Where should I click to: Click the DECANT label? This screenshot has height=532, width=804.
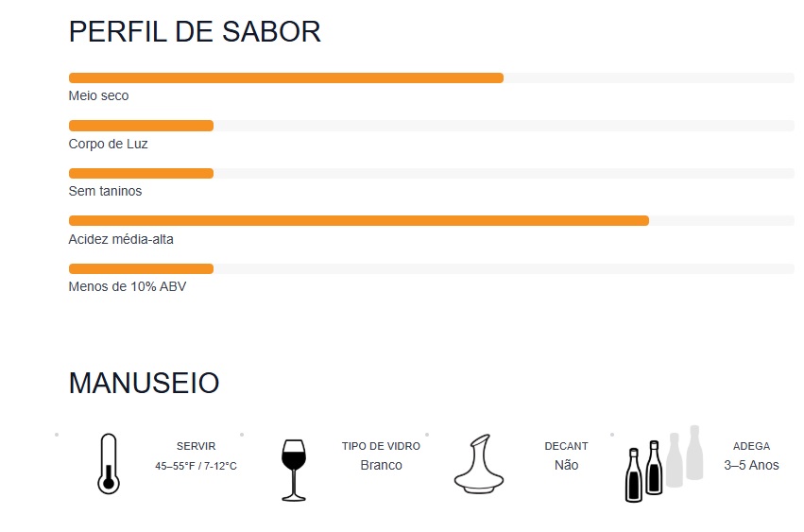coord(566,446)
